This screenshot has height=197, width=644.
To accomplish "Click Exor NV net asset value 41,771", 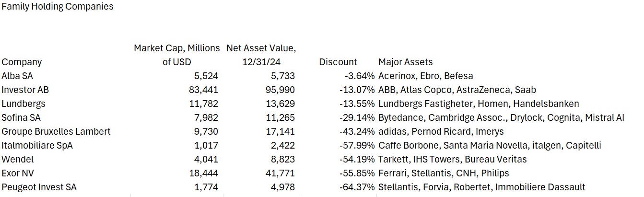I will pyautogui.click(x=280, y=173).
